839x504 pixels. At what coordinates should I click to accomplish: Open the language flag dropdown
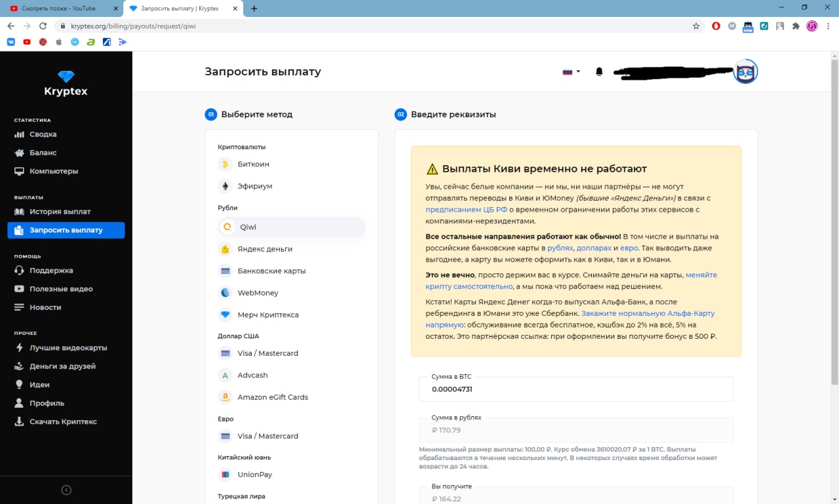pos(571,72)
